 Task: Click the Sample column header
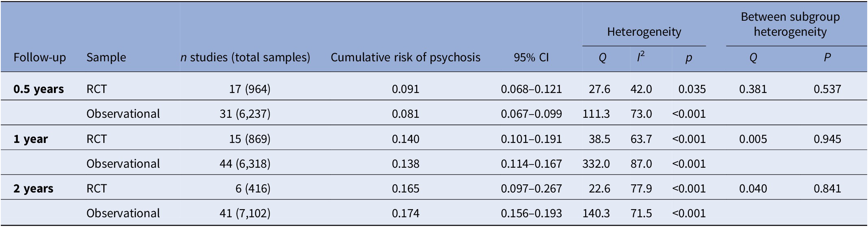coord(106,58)
